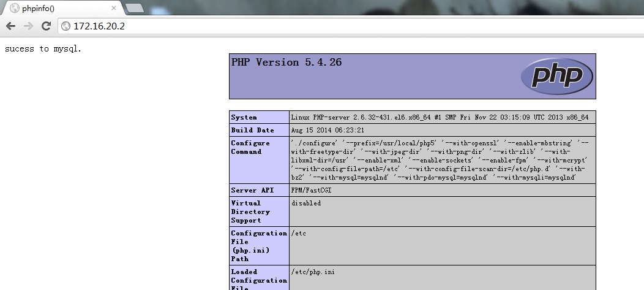The height and width of the screenshot is (290, 644).
Task: Close the phpinfo() tab
Action: [x=114, y=8]
